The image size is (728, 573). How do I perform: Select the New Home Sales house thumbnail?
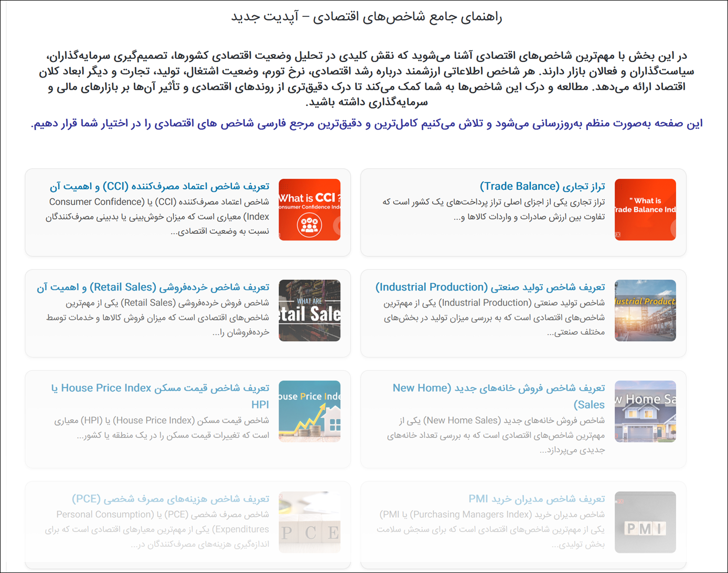coord(645,412)
